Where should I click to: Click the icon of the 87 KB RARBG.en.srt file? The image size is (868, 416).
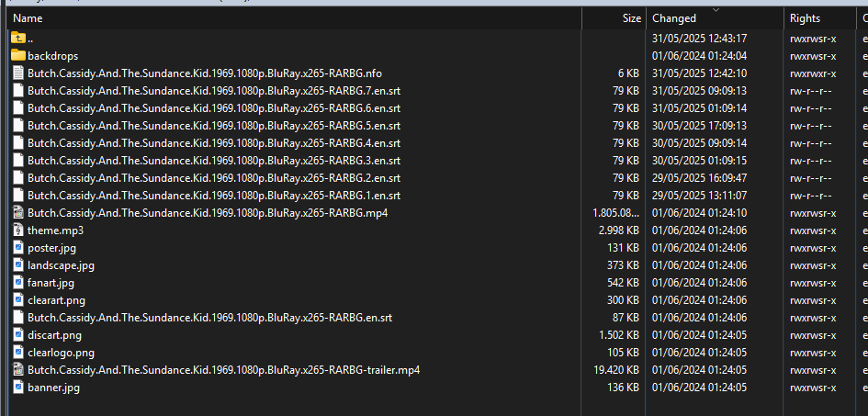click(x=18, y=318)
